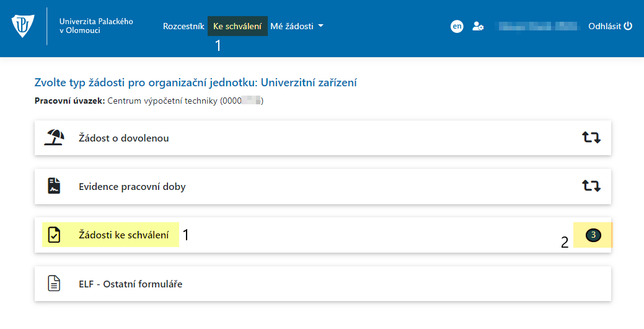Viewport: 644px width, 329px height.
Task: Click the Zvolte typ žádosti heading
Action: point(195,83)
